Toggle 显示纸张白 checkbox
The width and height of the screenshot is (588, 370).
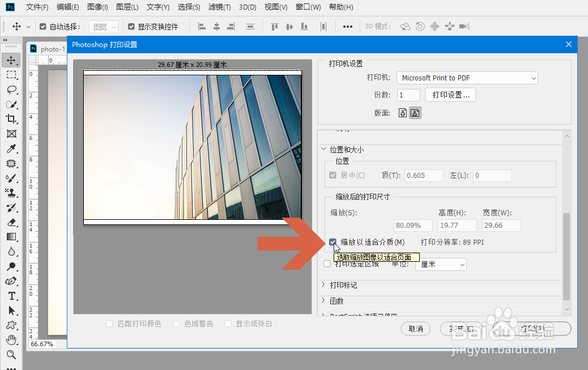228,324
